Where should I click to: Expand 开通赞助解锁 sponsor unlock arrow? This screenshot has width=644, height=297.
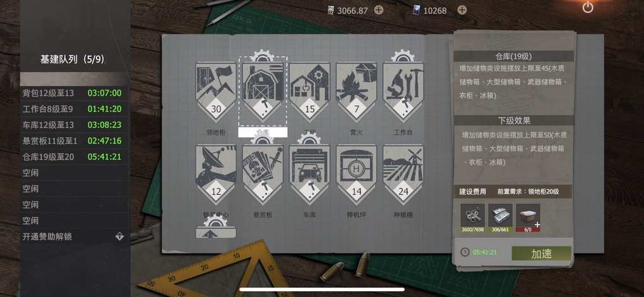(x=119, y=236)
